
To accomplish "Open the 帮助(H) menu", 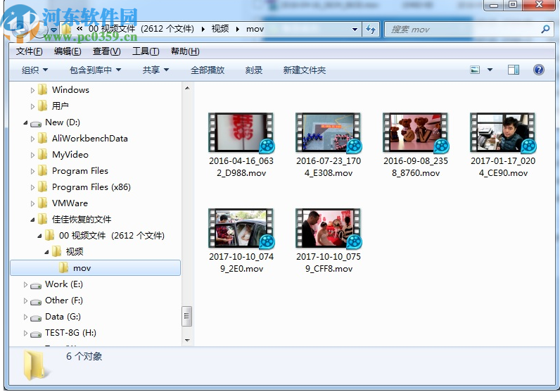I will point(185,51).
